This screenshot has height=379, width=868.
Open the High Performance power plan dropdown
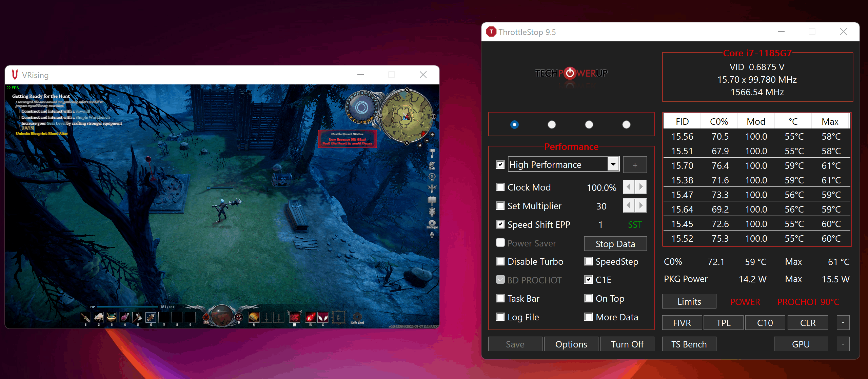(613, 164)
